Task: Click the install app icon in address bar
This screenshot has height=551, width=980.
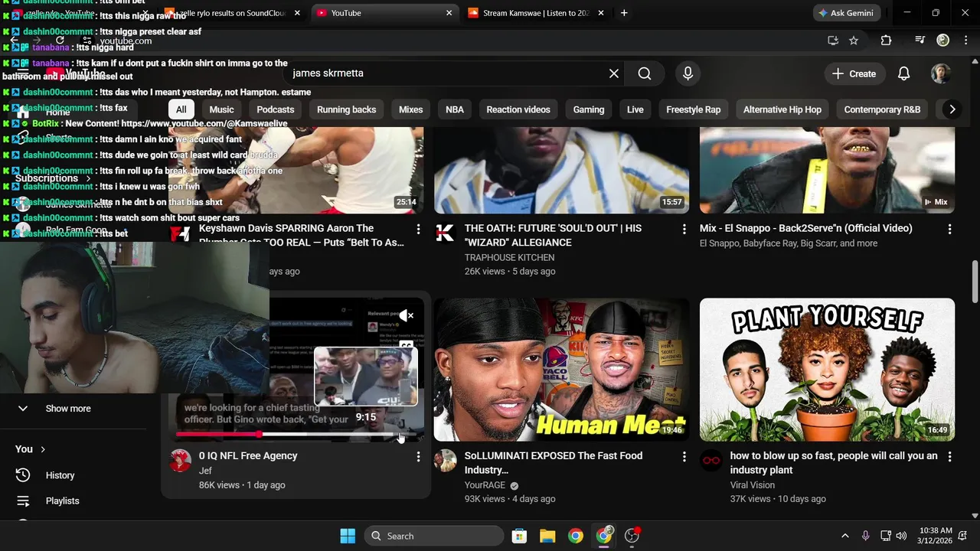Action: click(x=833, y=41)
